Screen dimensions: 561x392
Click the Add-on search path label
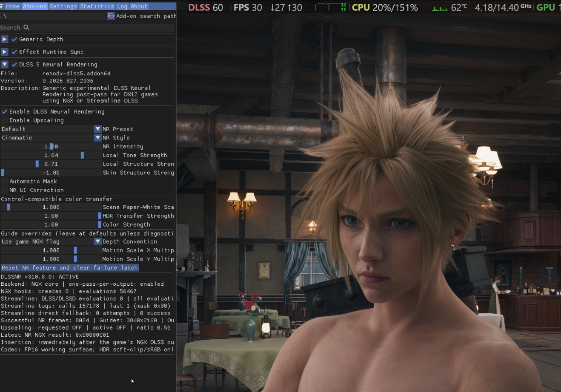coord(146,16)
